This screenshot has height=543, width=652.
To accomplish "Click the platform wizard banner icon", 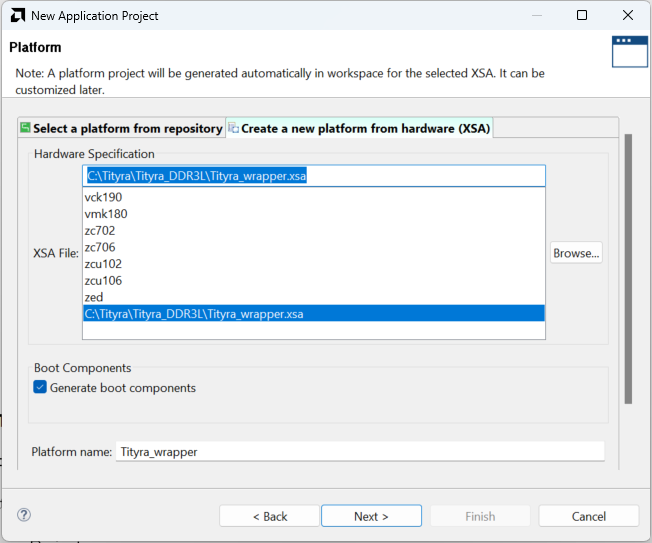I will (629, 51).
